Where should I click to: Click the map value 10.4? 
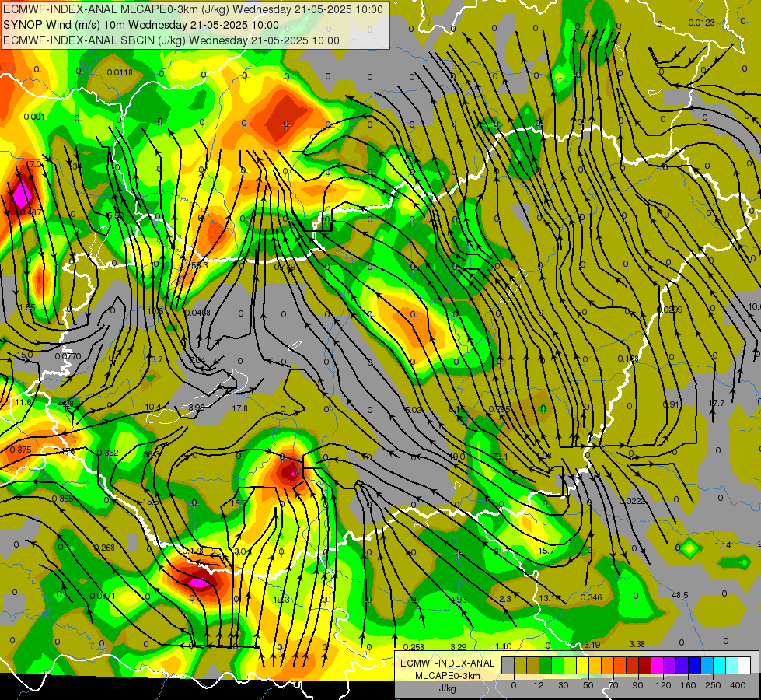click(x=153, y=407)
